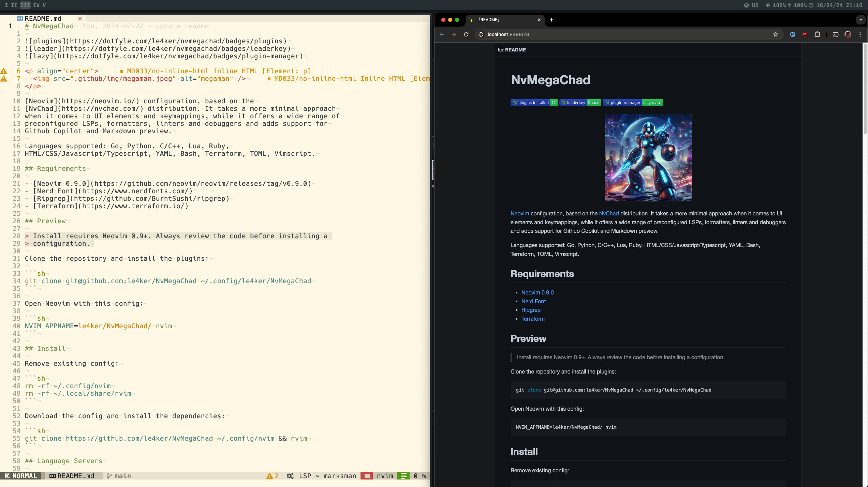Switch to workspace IV
868x487 pixels.
coord(36,5)
